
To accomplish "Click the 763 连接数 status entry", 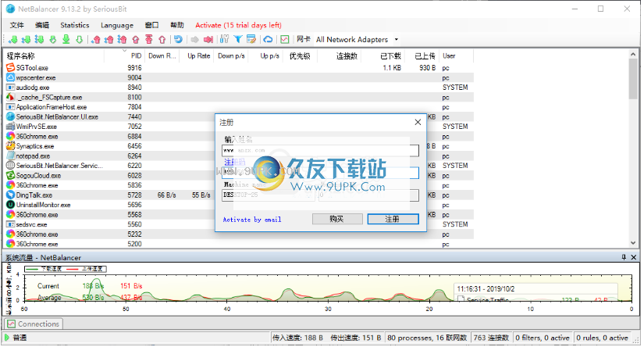I will [491, 338].
